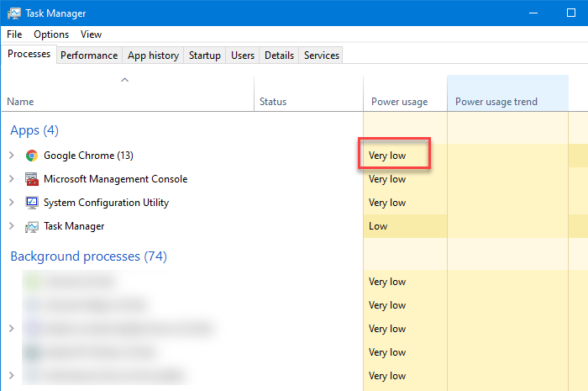Open the View menu
This screenshot has width=588, height=391.
pyautogui.click(x=91, y=34)
